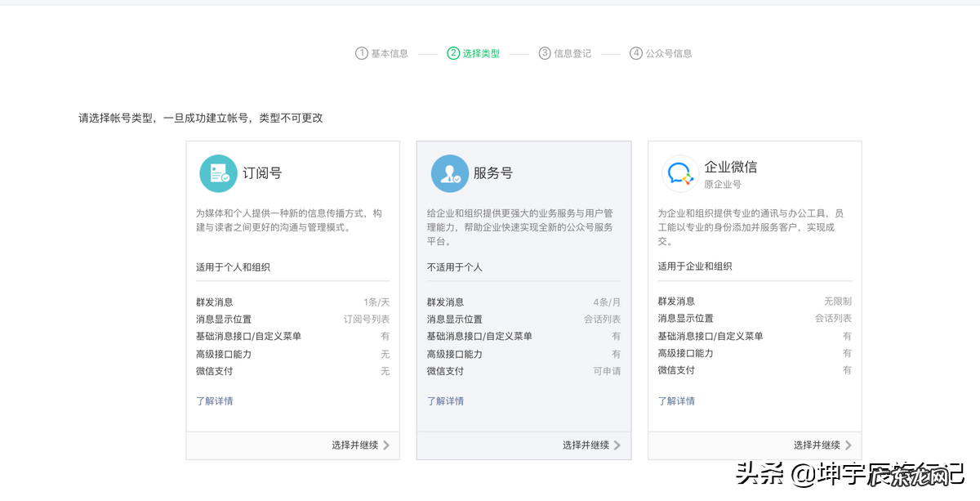Viewport: 980px width, 501px height.
Task: Click step 3 信息登记 circle icon
Action: click(543, 52)
